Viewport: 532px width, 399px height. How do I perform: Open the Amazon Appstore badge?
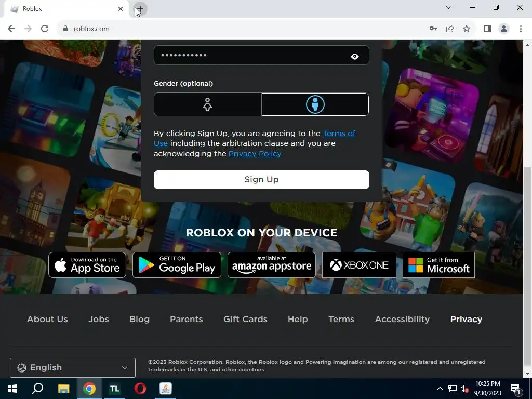coord(271,265)
